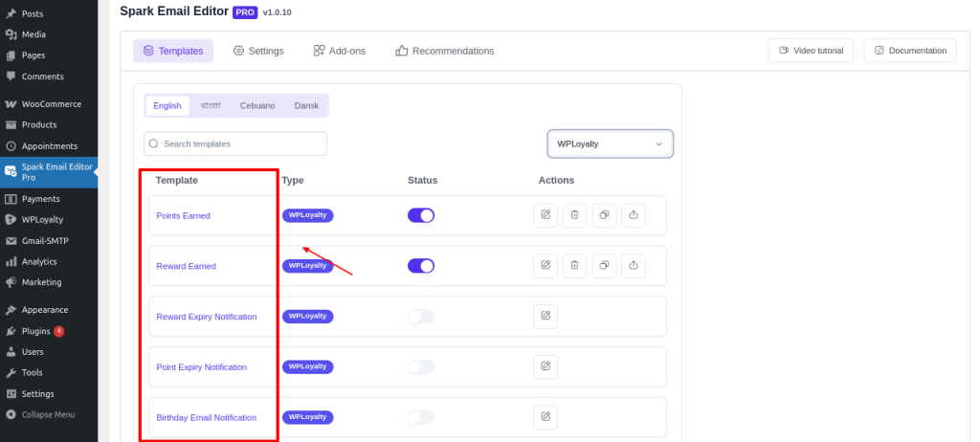Click the v1.0.10 version label
Viewport: 980px width, 442px height.
277,12
